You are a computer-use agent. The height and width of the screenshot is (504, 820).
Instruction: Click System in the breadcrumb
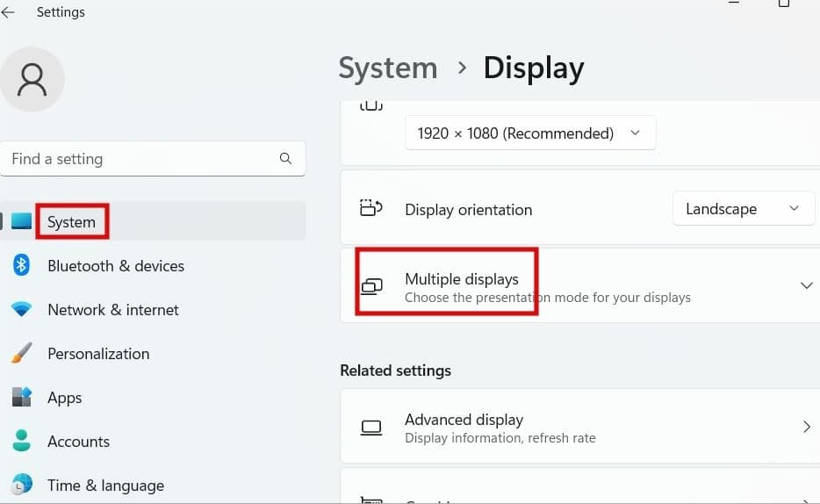coord(388,68)
